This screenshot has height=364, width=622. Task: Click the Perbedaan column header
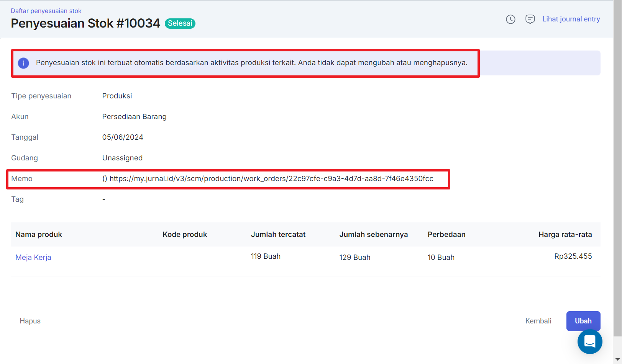coord(446,234)
